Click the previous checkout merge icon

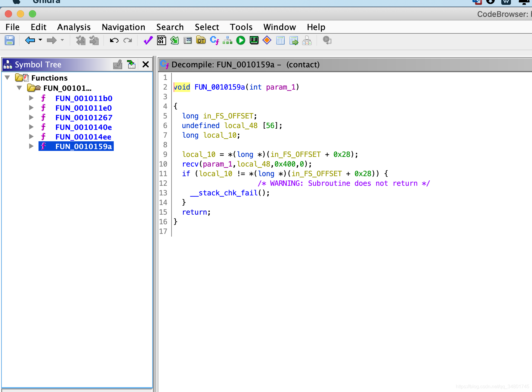click(x=80, y=40)
